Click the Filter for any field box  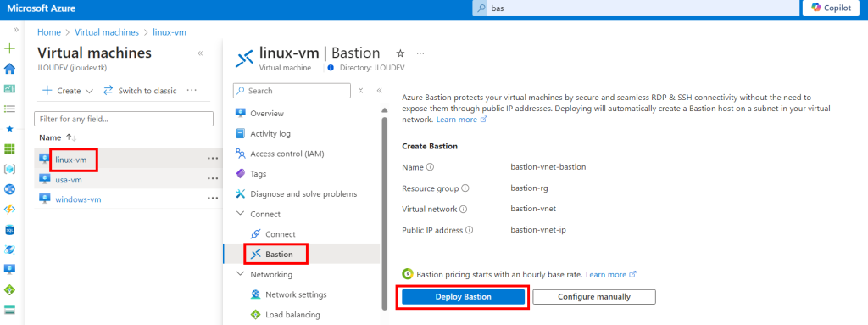coord(124,119)
